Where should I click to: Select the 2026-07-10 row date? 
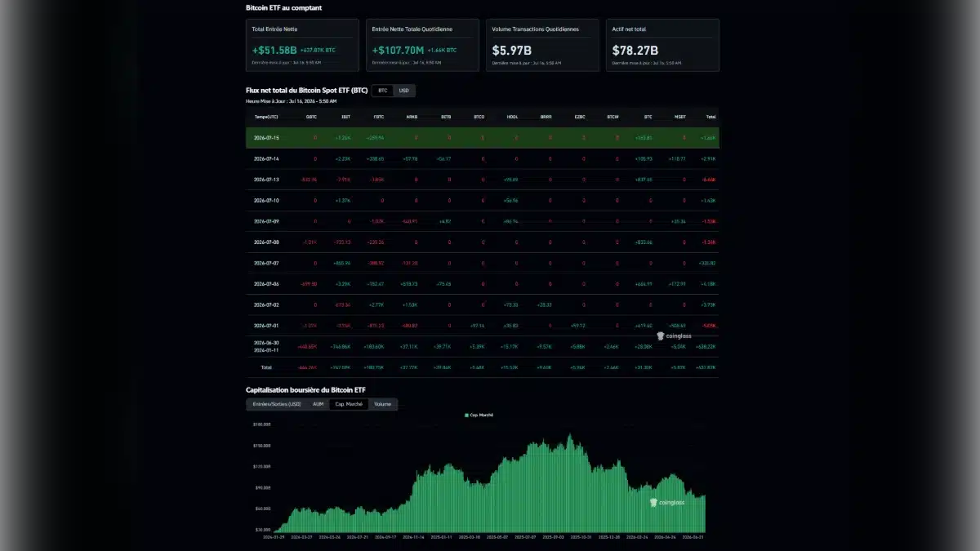[x=267, y=200]
